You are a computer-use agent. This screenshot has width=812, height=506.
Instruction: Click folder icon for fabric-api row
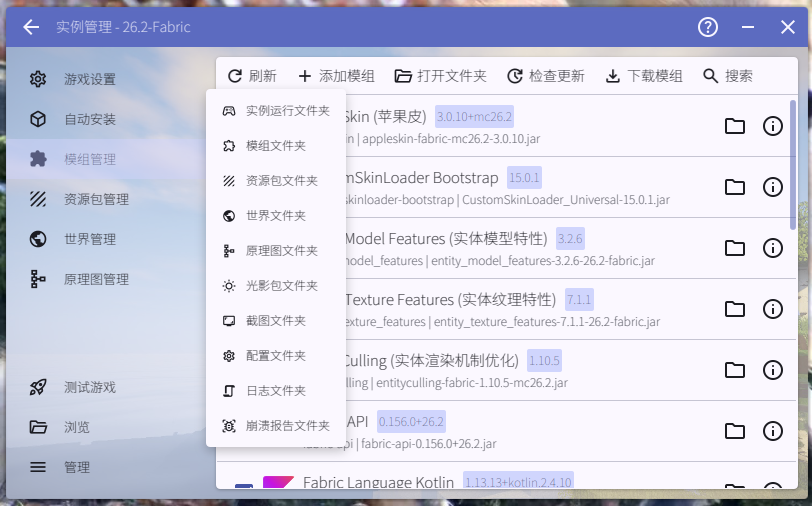(734, 431)
